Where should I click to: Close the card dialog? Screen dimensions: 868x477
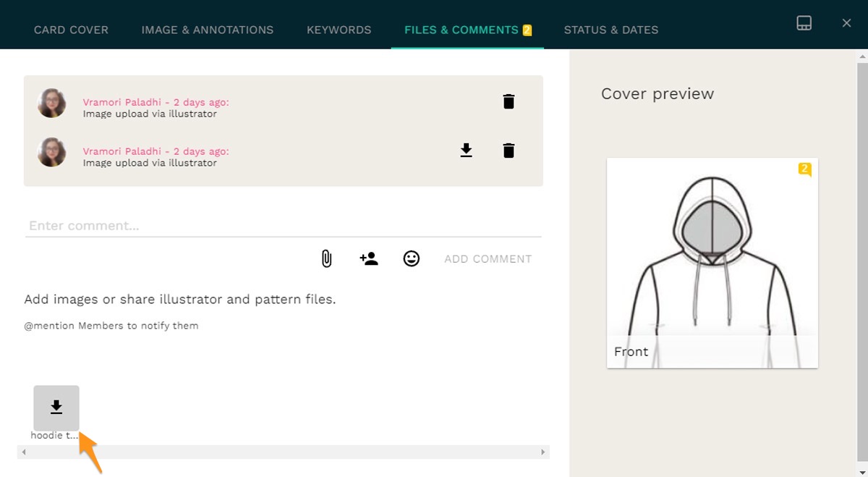(x=846, y=23)
